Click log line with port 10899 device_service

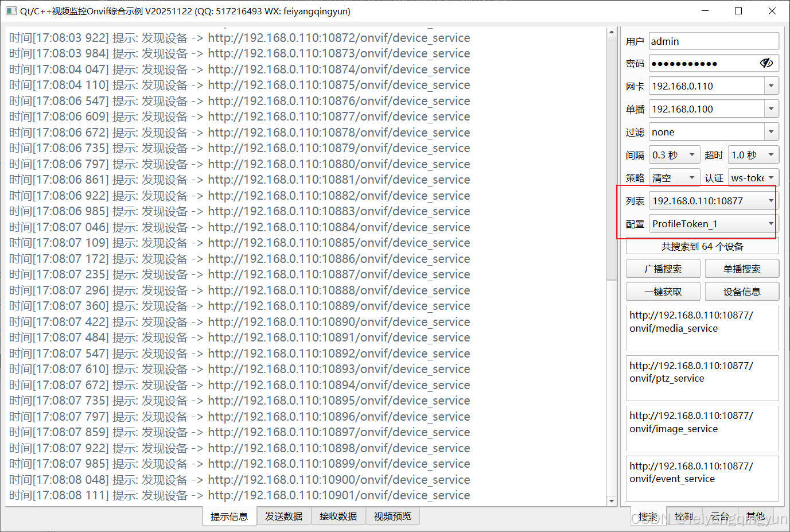click(240, 464)
